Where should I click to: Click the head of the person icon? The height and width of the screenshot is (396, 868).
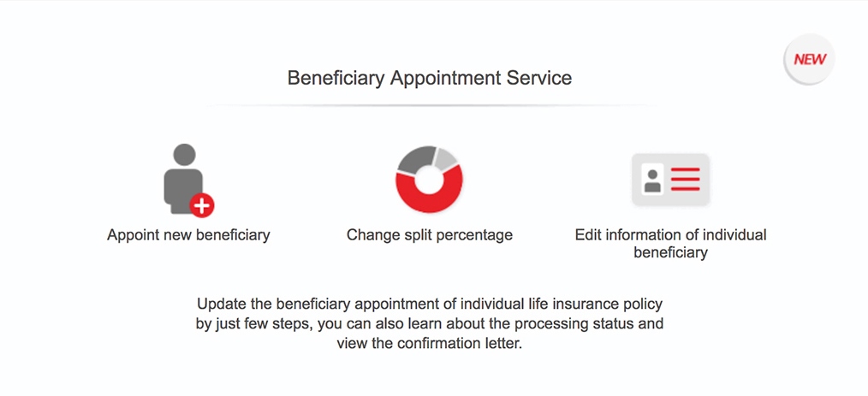coord(184,156)
